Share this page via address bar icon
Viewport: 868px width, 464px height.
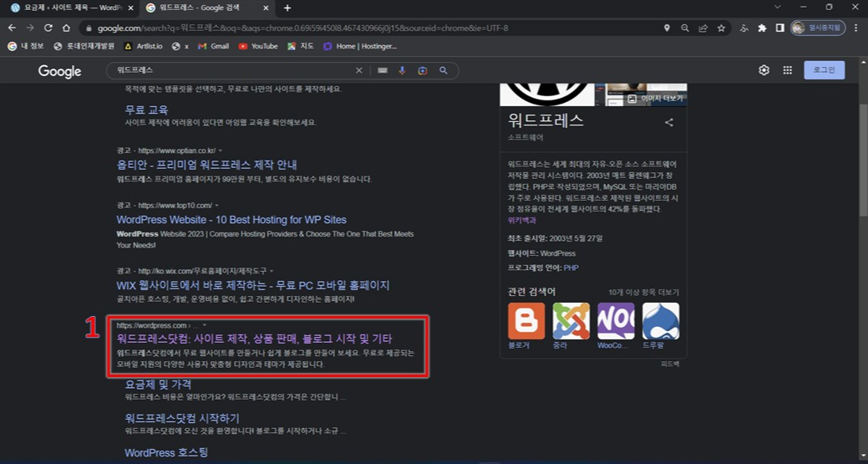point(703,28)
